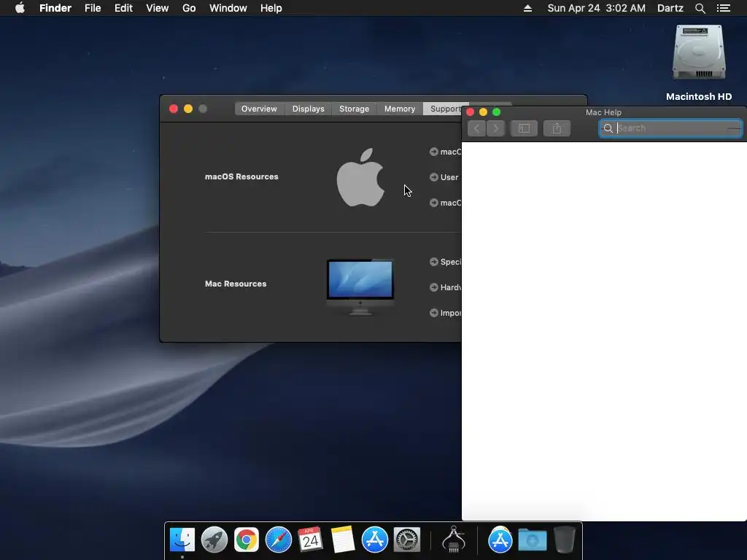This screenshot has width=747, height=560.
Task: Click the eject icon in the menu bar
Action: point(527,8)
